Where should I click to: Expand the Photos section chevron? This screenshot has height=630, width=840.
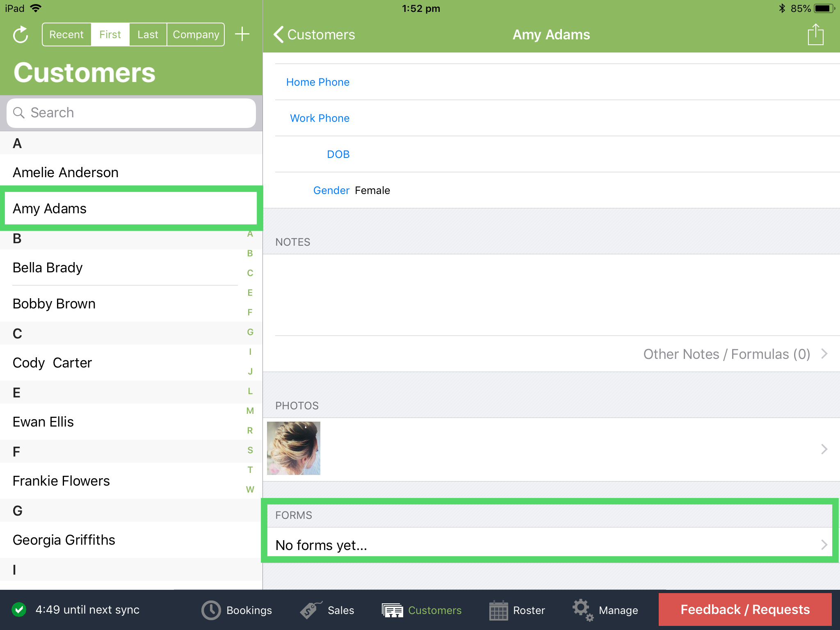click(824, 449)
